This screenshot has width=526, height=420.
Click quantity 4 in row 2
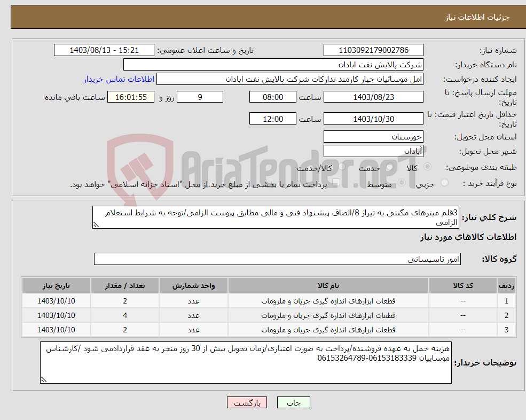point(125,316)
